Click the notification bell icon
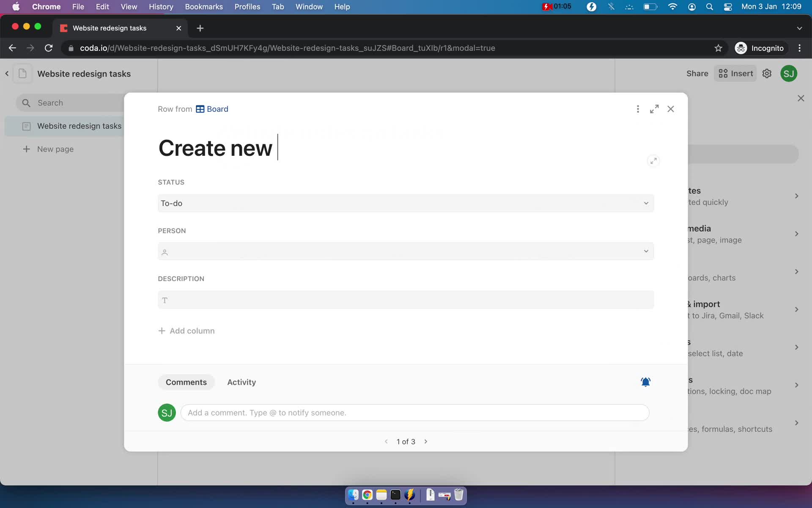Viewport: 812px width, 508px height. [x=646, y=381]
